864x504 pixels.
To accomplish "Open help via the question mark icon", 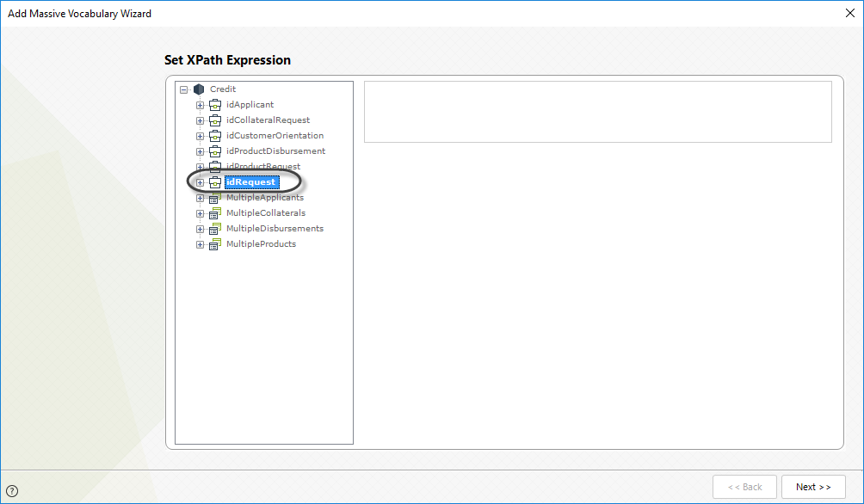I will (x=11, y=491).
